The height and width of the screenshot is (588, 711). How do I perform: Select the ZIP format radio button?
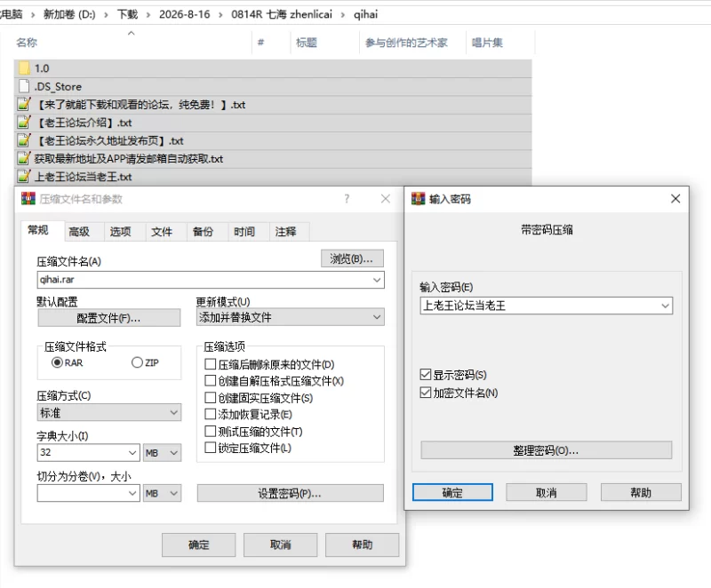tap(137, 362)
